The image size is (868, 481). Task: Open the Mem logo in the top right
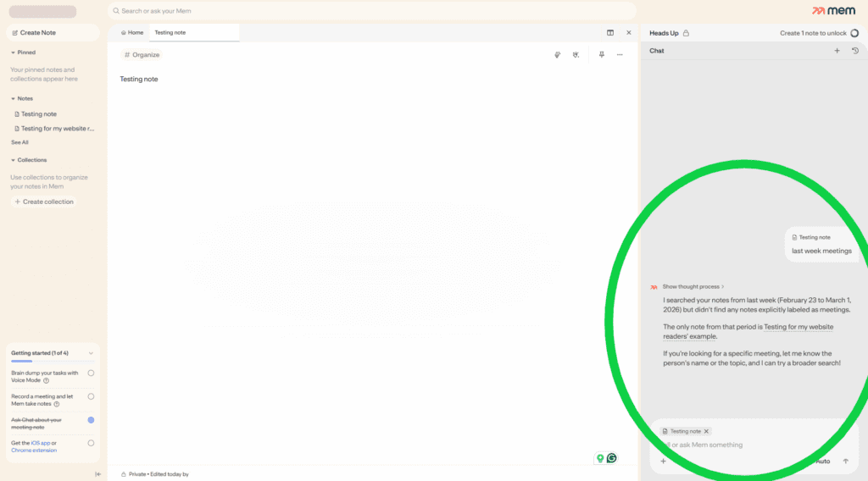(833, 10)
